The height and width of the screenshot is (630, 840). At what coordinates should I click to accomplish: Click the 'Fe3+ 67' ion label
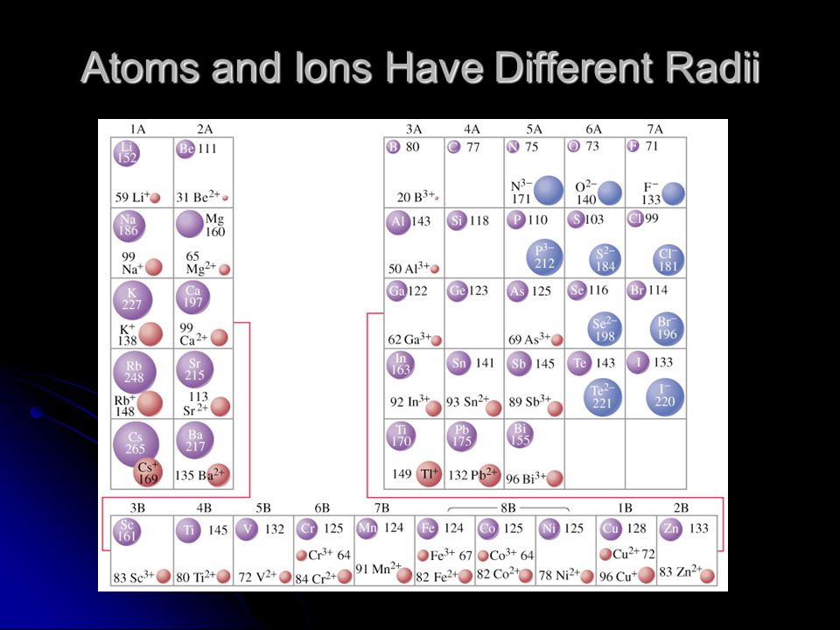click(451, 556)
